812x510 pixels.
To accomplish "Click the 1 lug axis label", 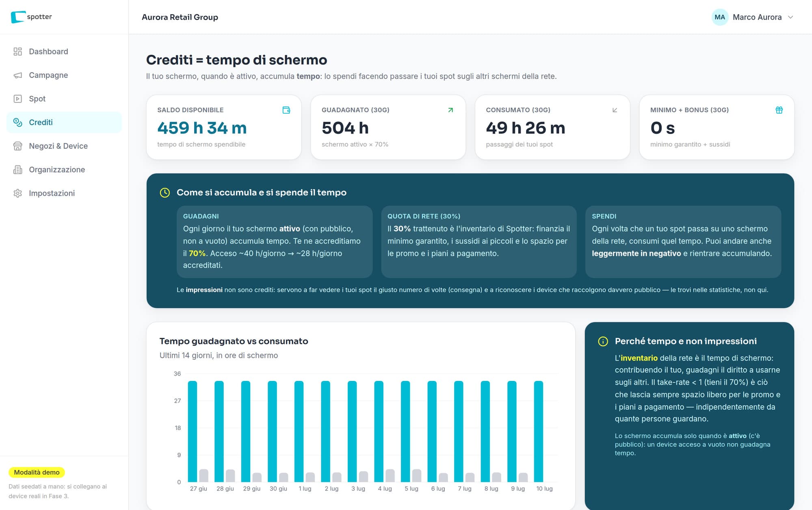I will click(305, 488).
